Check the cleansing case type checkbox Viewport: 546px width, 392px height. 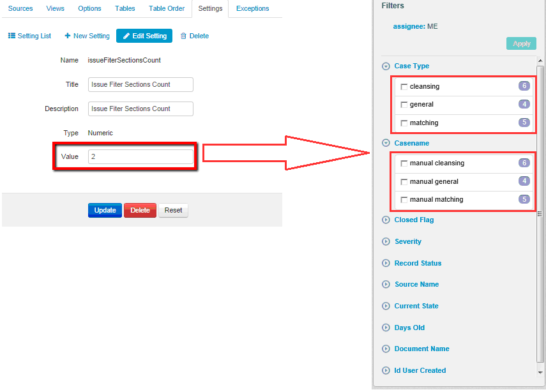click(x=404, y=87)
